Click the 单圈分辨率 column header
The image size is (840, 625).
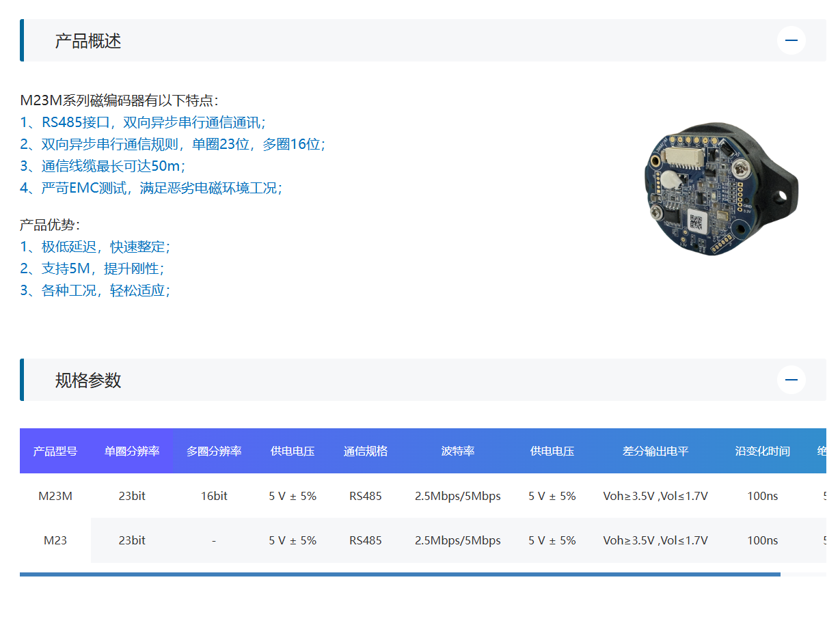pyautogui.click(x=132, y=451)
